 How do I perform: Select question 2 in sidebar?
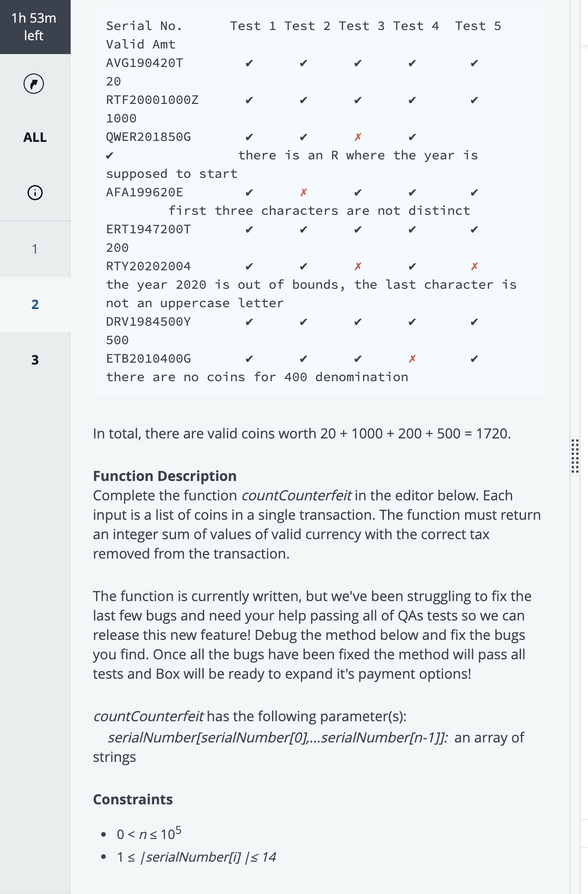click(x=35, y=304)
